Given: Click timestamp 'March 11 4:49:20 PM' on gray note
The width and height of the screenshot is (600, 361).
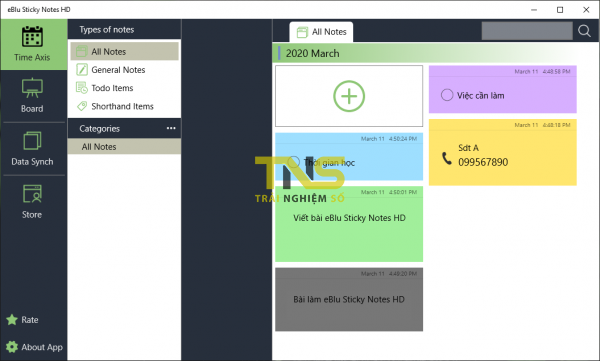Looking at the screenshot, I should pos(389,274).
